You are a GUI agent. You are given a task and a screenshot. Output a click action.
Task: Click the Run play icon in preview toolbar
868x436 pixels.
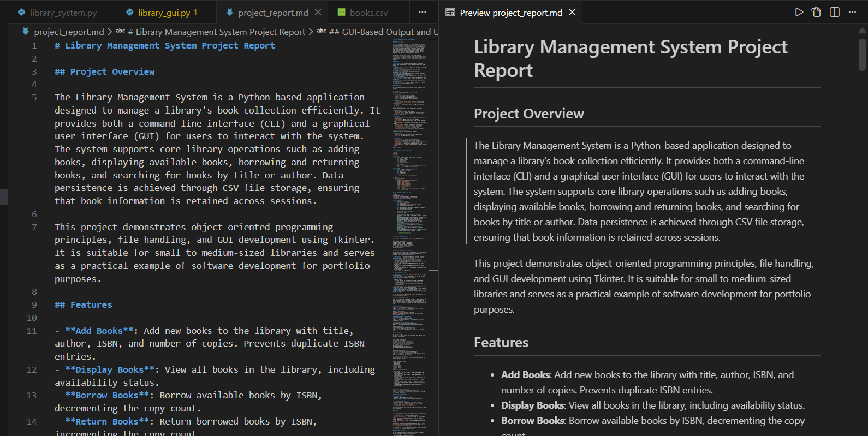click(x=799, y=12)
